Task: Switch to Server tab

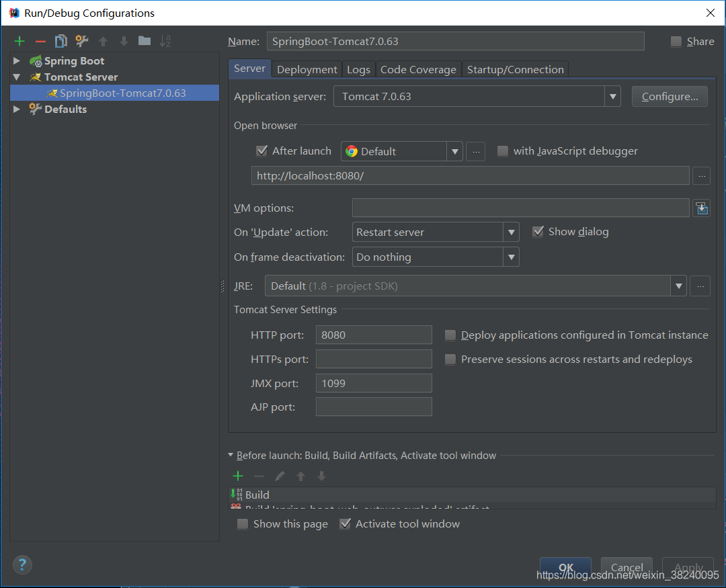Action: (249, 69)
